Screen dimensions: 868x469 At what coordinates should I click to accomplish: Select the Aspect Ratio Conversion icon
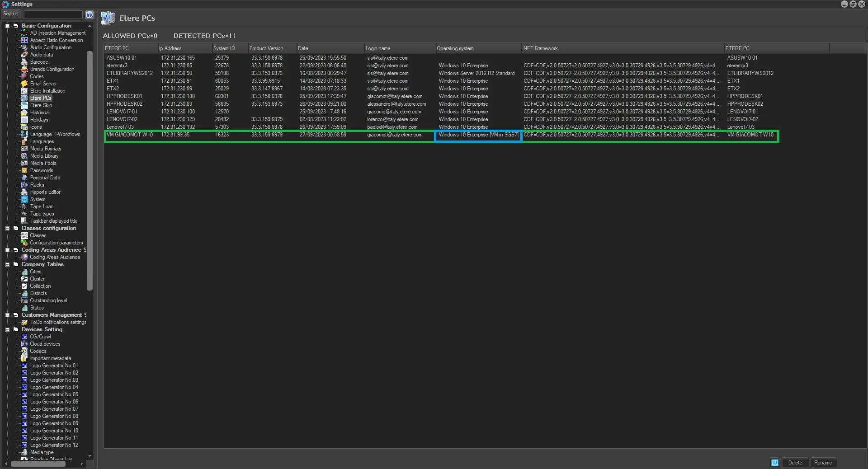tap(24, 40)
